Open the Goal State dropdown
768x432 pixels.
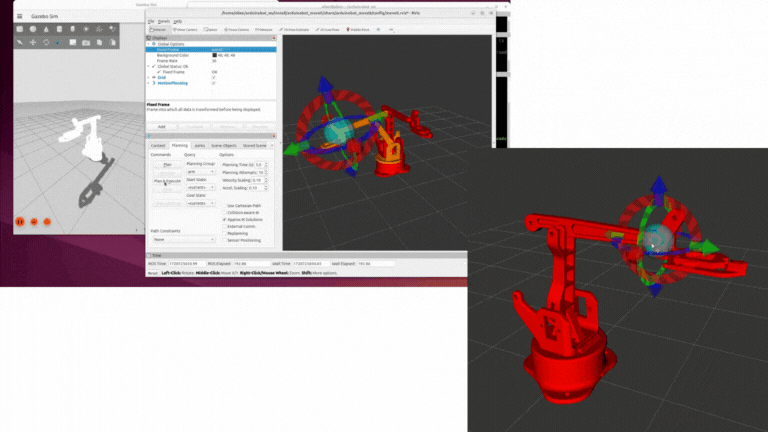[x=200, y=203]
